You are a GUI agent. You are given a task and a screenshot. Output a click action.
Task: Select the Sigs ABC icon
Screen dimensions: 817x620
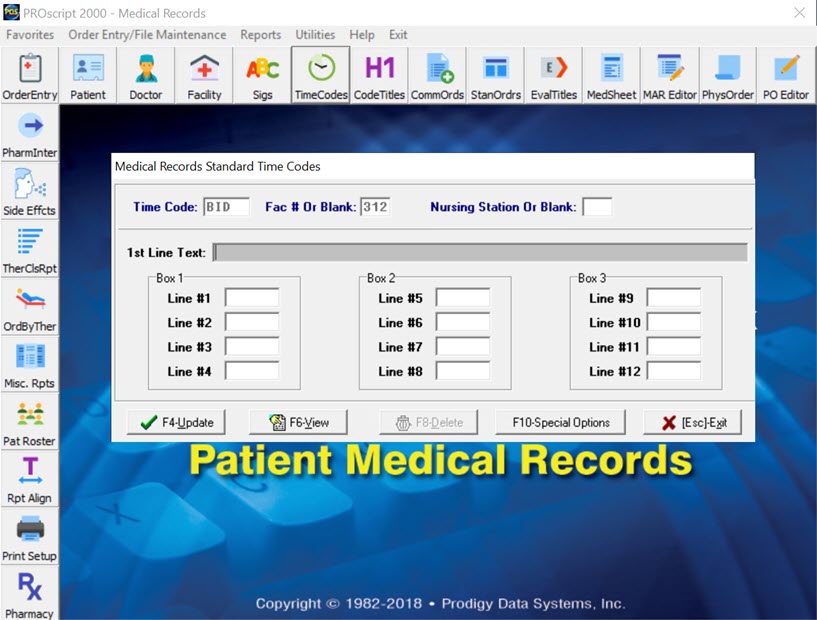pos(262,76)
